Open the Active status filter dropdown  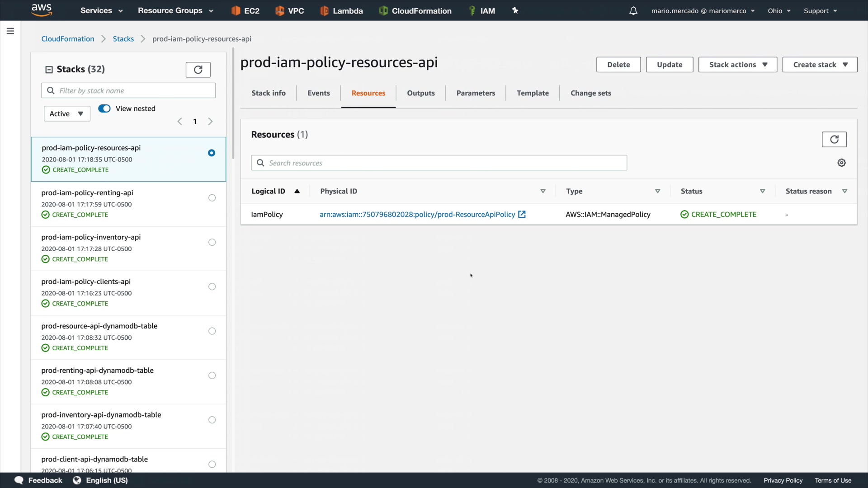pyautogui.click(x=67, y=114)
